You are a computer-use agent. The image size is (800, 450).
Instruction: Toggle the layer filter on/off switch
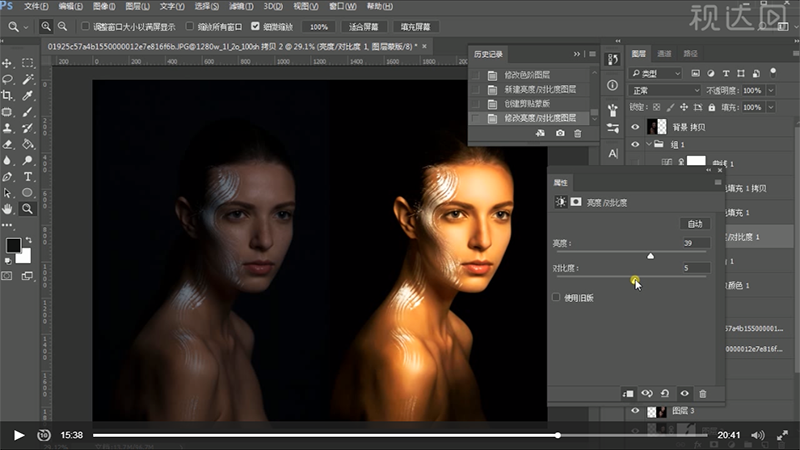773,73
